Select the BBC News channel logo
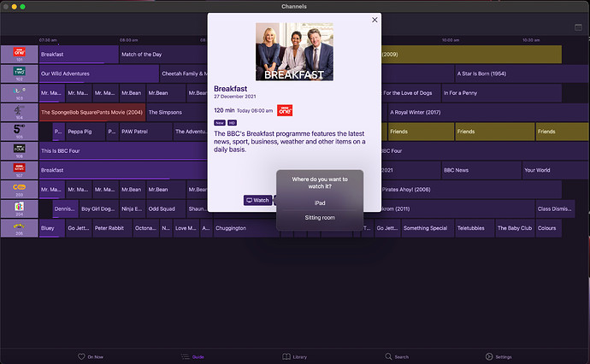 (x=18, y=170)
